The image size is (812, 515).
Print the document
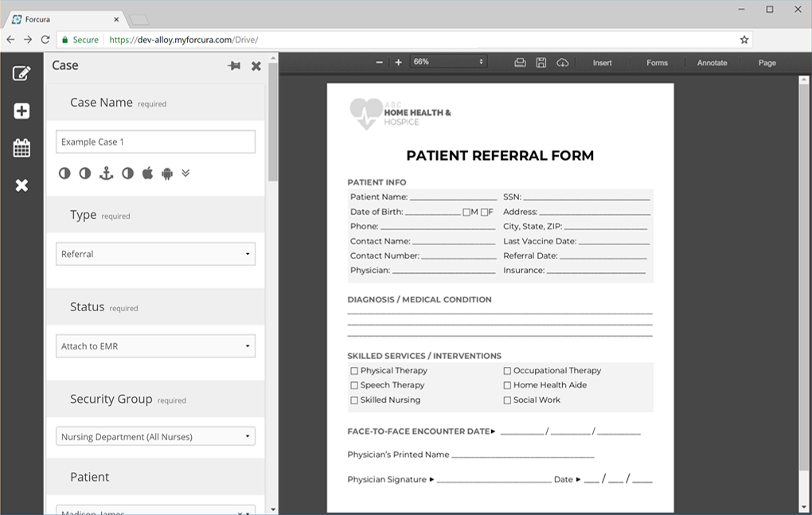tap(520, 63)
